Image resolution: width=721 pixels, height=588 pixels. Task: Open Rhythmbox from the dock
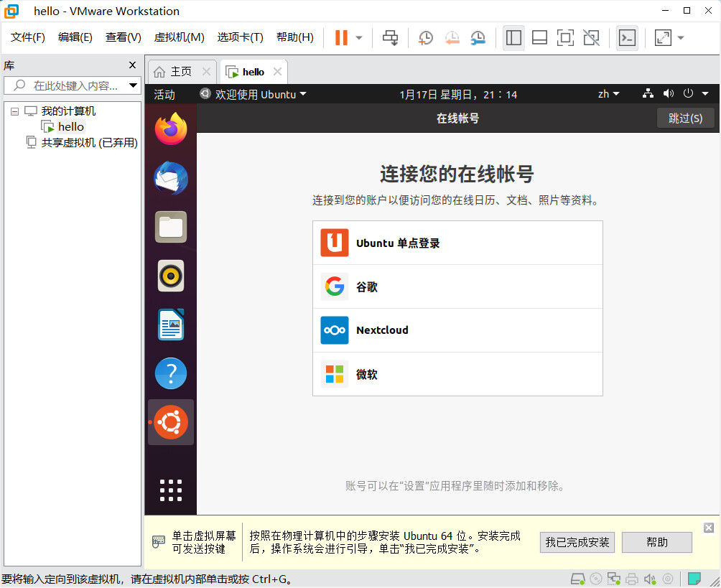pos(171,276)
